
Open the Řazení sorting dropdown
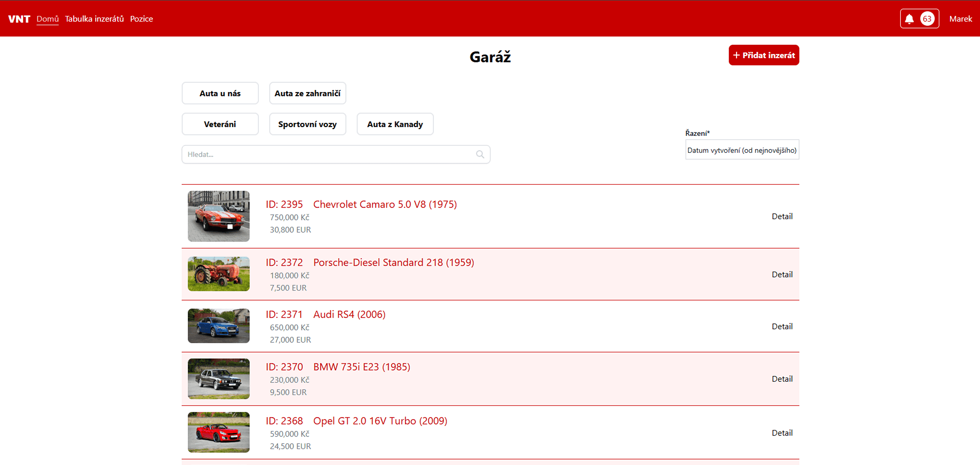742,150
